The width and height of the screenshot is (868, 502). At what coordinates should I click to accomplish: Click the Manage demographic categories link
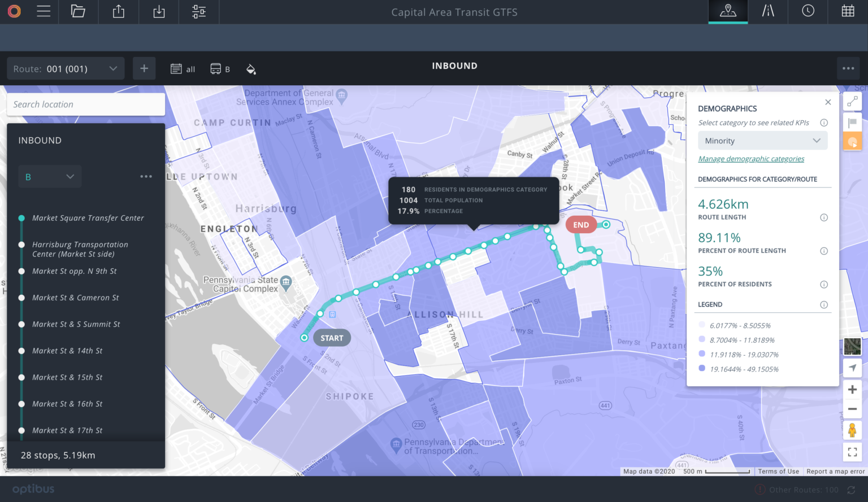pos(751,159)
